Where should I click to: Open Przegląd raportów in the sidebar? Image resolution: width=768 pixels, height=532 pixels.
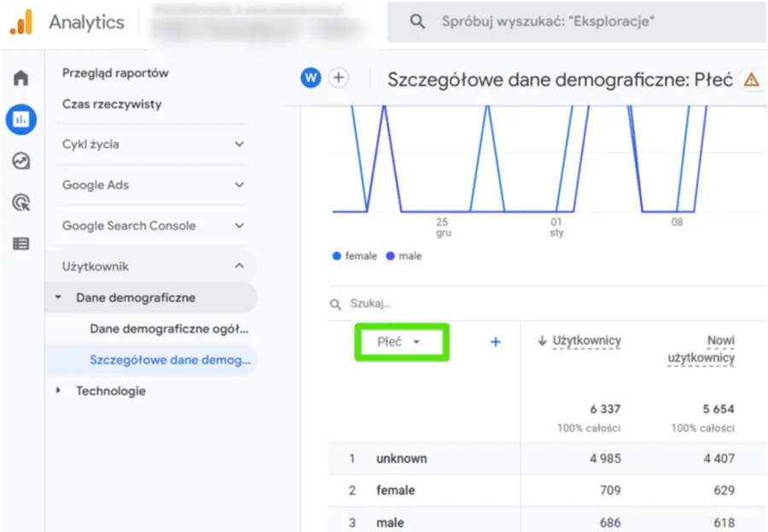tap(115, 73)
